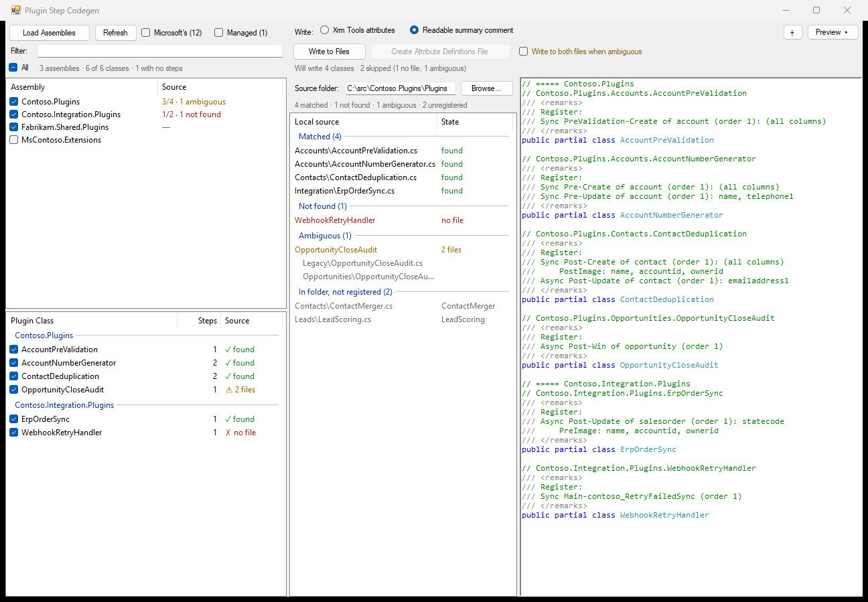
Task: Toggle the Managed (1) checkbox
Action: [x=219, y=33]
